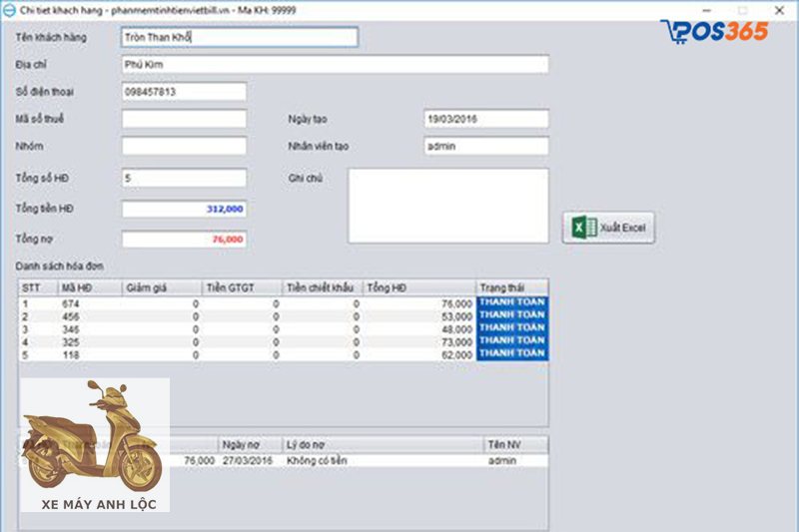Select the Mã số thuế field
This screenshot has height=532, width=799.
pos(184,119)
